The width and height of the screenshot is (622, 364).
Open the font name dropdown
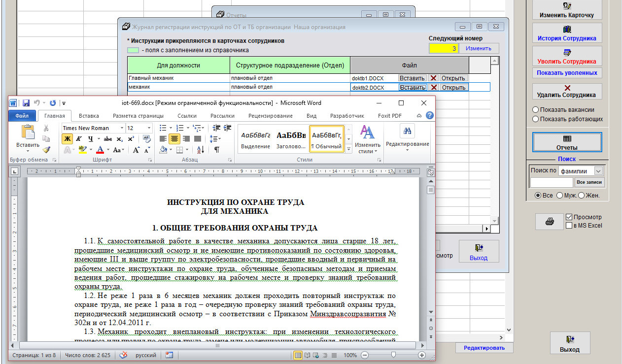point(121,128)
